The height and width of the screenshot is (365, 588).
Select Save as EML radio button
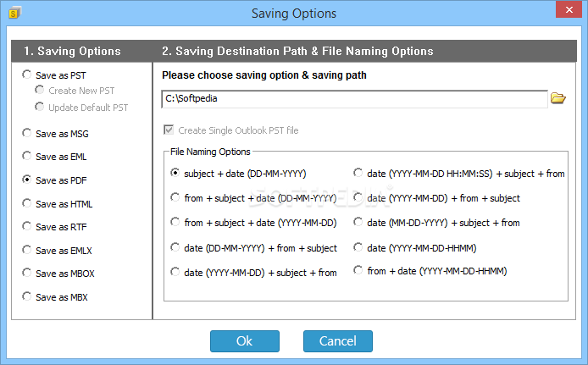point(54,157)
